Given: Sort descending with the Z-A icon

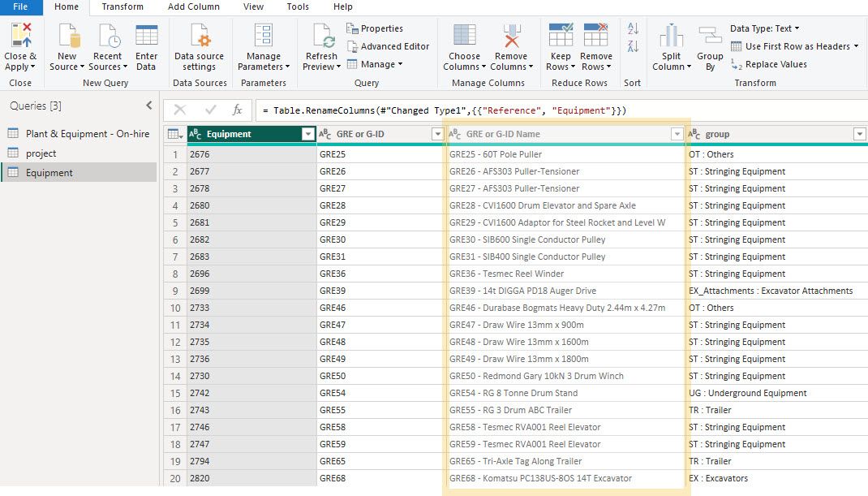Looking at the screenshot, I should point(633,46).
